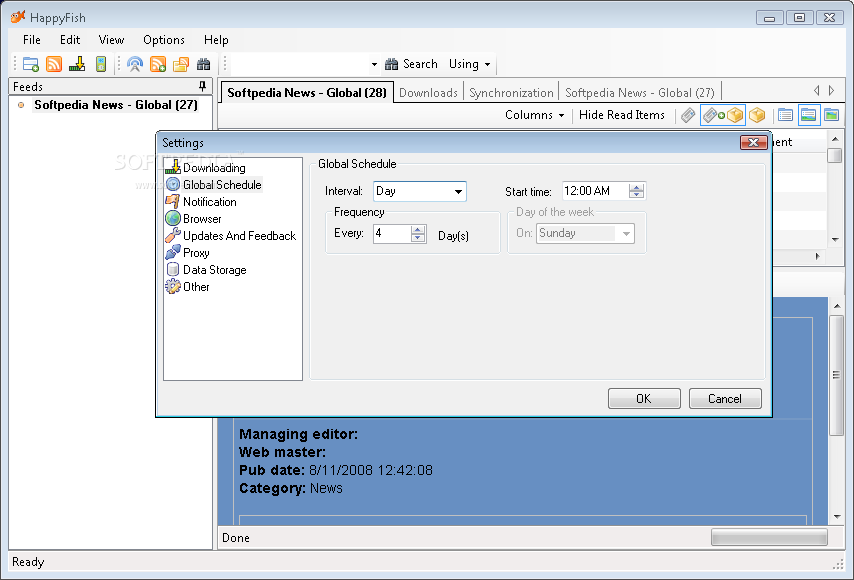Switch to Softpedia News - Global (28) tab
The image size is (854, 580).
pos(307,93)
